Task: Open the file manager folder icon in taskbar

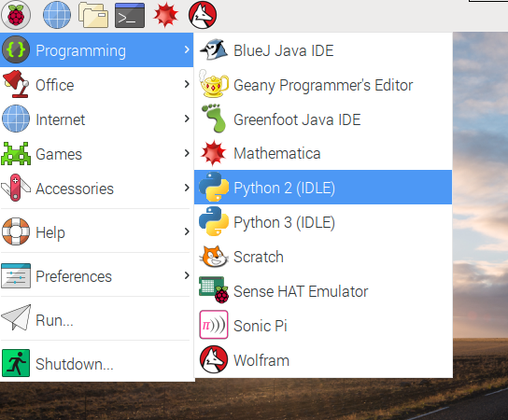Action: coord(93,15)
